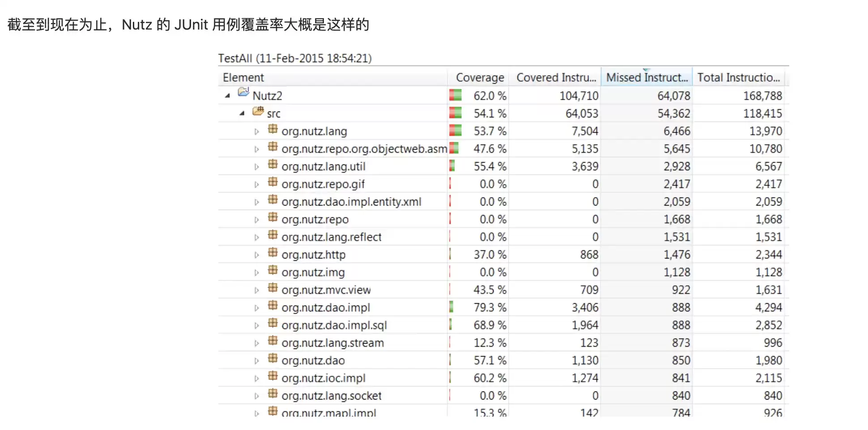Click the org.nutz.repo.gif package icon
The height and width of the screenshot is (430, 868).
(273, 182)
